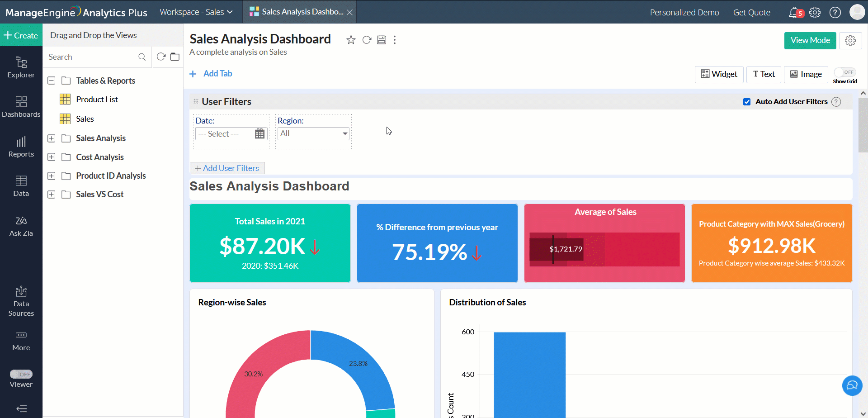Open Data Sources in sidebar
This screenshot has height=418, width=868.
pyautogui.click(x=21, y=301)
